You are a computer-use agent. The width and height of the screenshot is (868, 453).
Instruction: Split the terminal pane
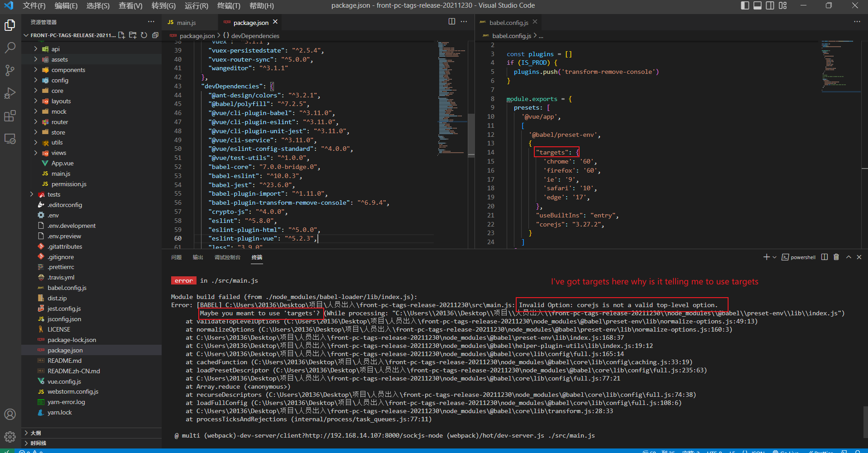824,257
